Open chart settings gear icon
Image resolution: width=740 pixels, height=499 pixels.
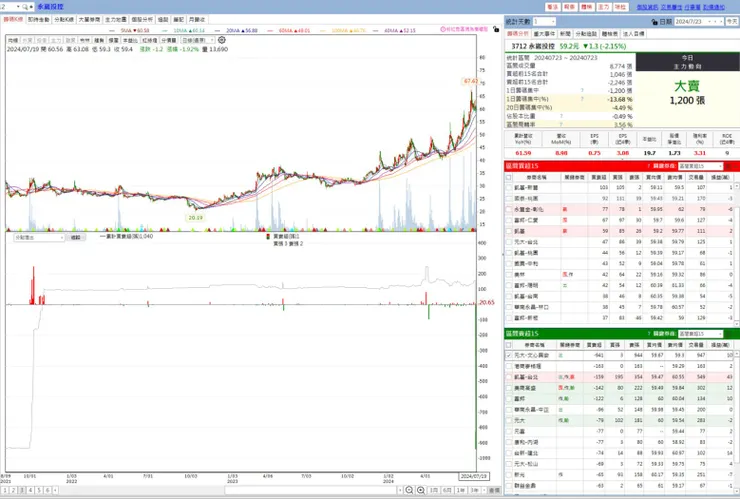[x=222, y=40]
